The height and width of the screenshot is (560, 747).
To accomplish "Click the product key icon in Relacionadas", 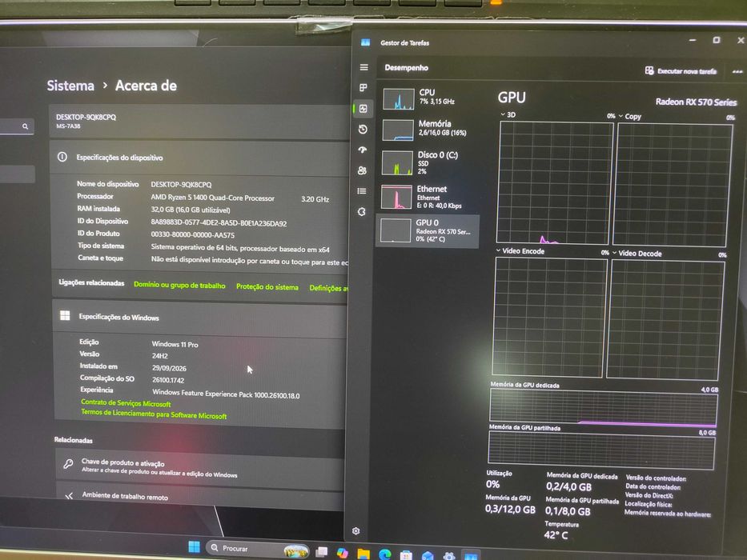I will tap(69, 464).
